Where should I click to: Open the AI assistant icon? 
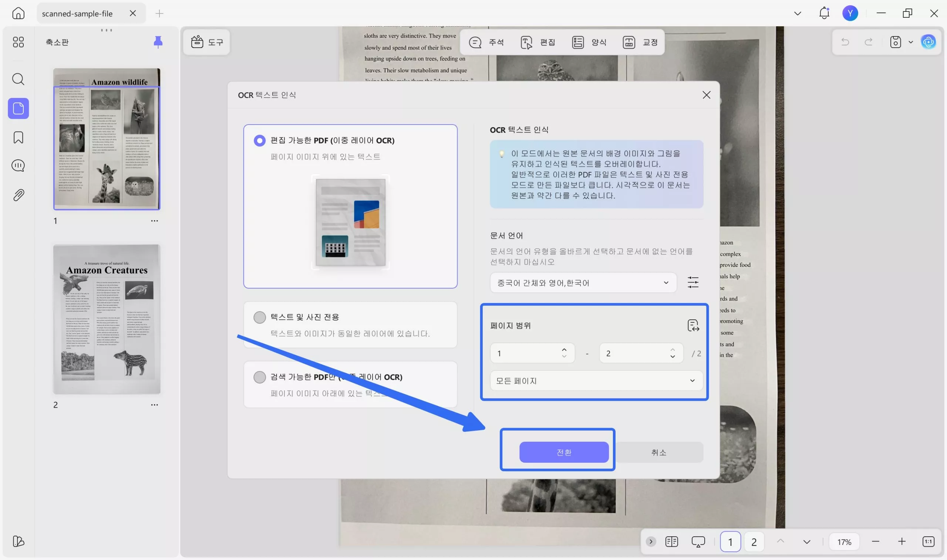[928, 42]
